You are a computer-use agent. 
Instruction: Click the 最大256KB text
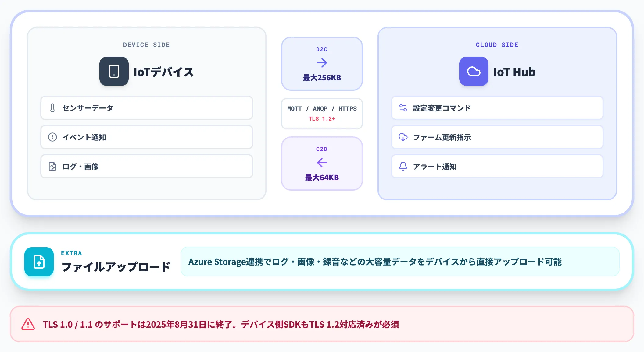pyautogui.click(x=322, y=78)
